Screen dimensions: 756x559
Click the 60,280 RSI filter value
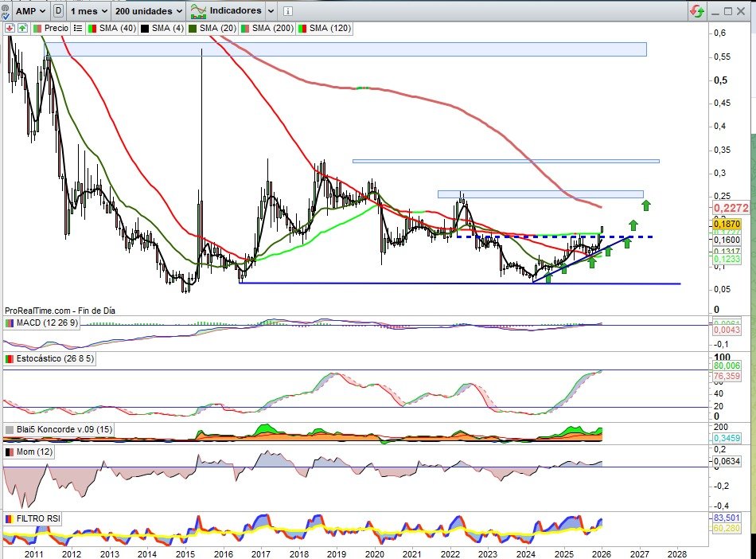point(727,528)
